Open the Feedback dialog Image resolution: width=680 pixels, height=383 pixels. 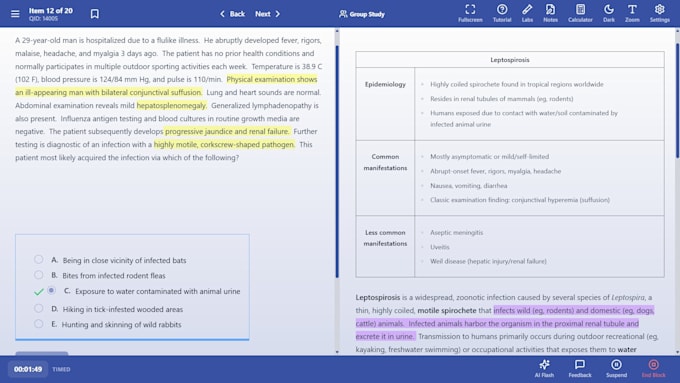click(x=580, y=369)
